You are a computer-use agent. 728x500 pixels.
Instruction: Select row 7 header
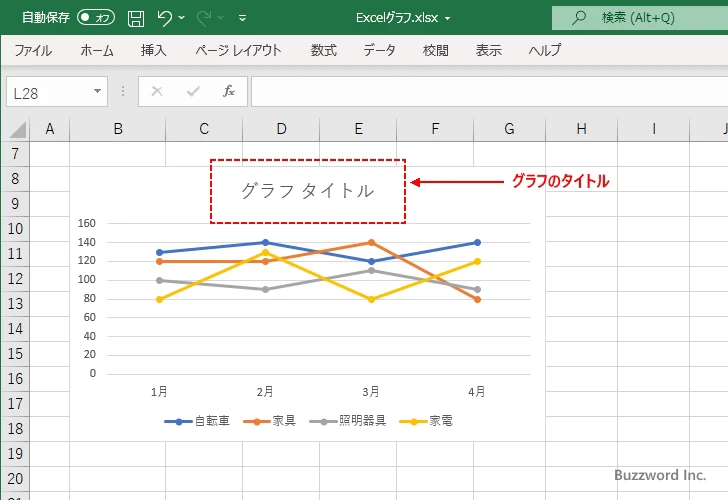[x=15, y=154]
